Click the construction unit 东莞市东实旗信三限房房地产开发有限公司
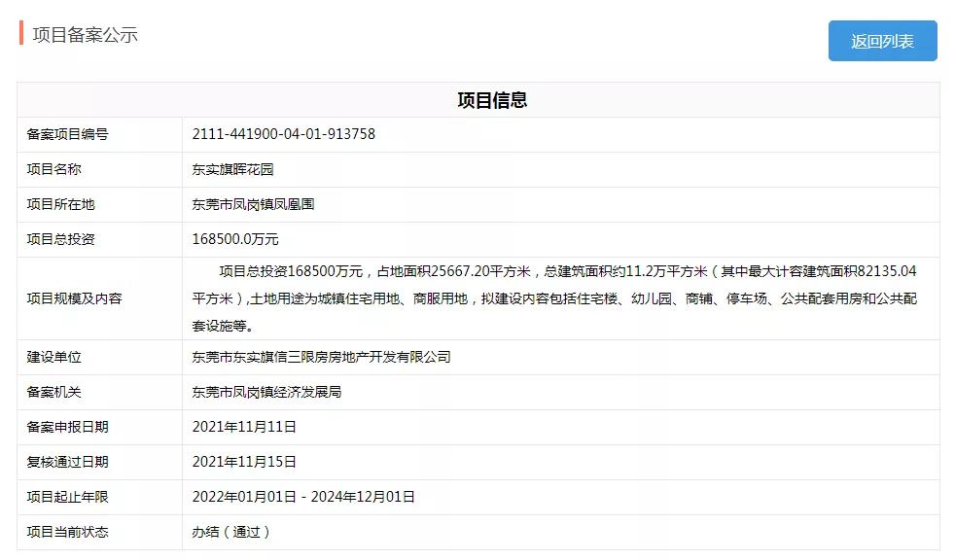 [x=321, y=357]
